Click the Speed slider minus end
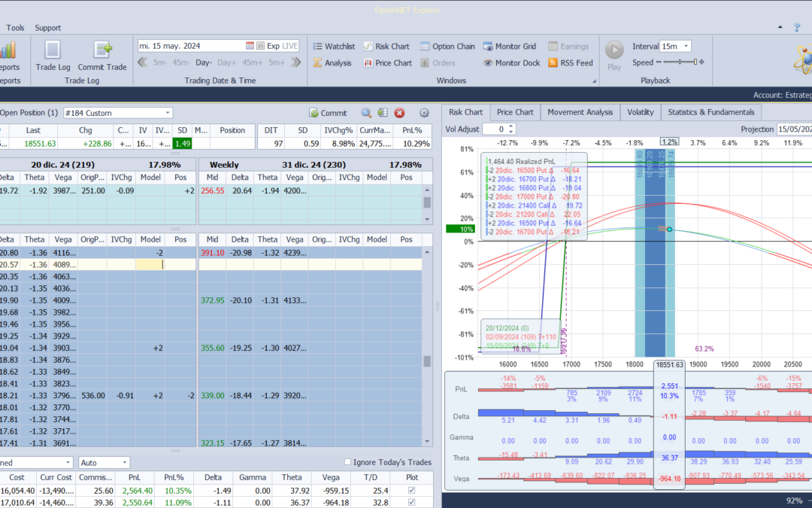Viewport: 812px width, 508px height. pyautogui.click(x=659, y=62)
